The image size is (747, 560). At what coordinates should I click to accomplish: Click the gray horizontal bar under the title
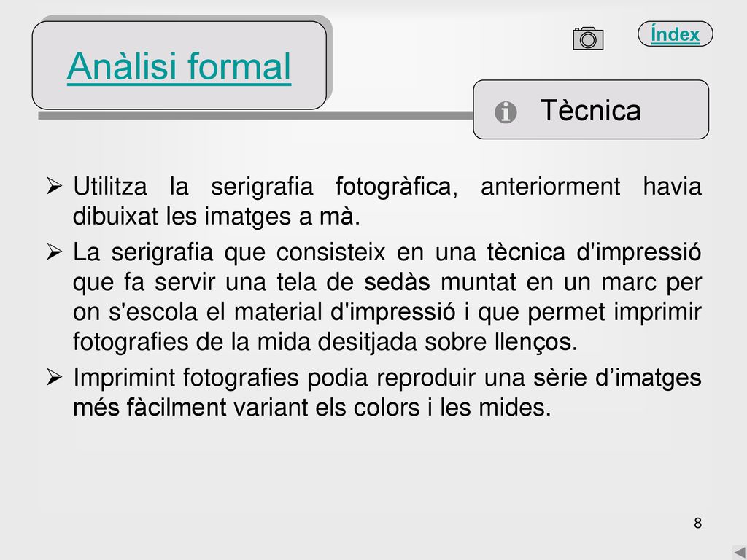[x=255, y=115]
